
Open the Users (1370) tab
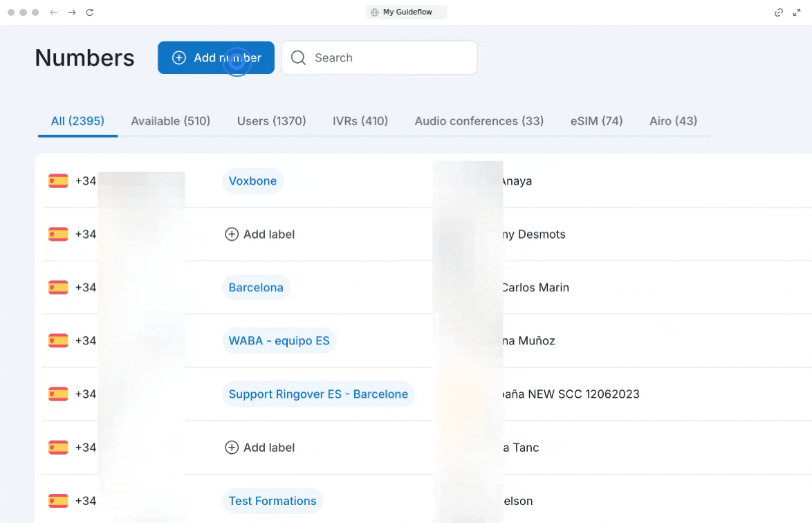point(271,121)
